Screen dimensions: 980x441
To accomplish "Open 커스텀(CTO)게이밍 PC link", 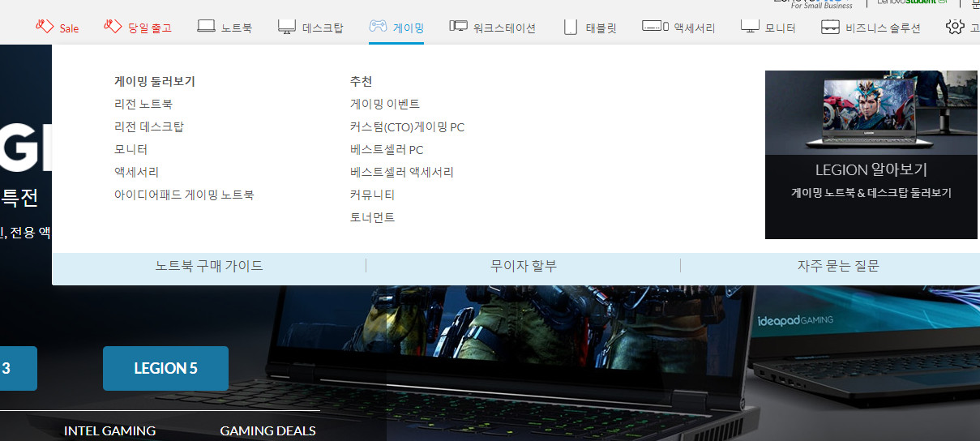I will pyautogui.click(x=407, y=127).
